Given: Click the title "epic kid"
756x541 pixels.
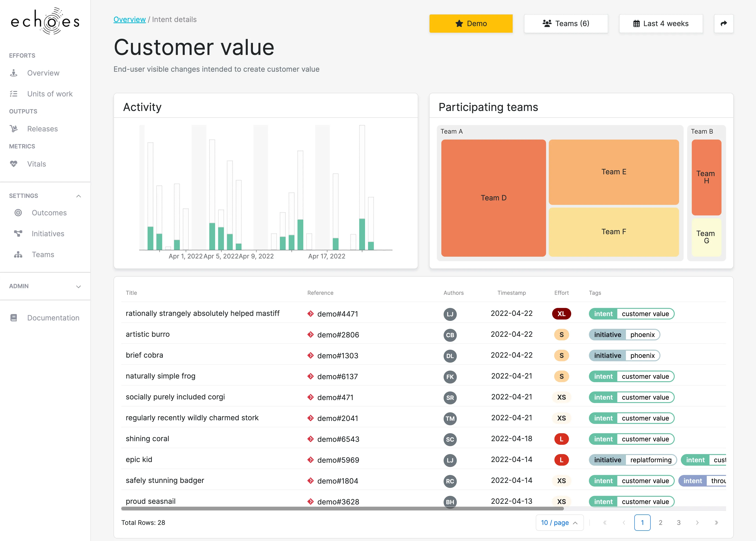Looking at the screenshot, I should [139, 459].
